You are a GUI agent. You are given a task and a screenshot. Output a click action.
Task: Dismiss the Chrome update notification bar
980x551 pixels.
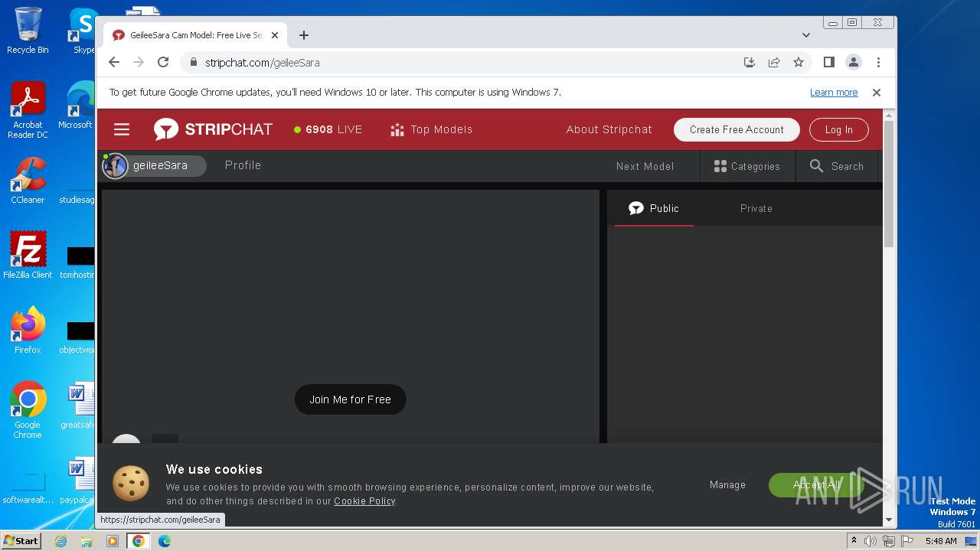[x=877, y=93]
